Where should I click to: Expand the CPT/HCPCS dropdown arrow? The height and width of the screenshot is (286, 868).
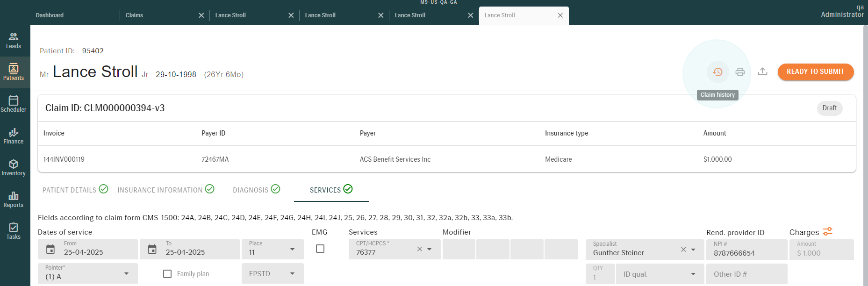[x=430, y=249]
